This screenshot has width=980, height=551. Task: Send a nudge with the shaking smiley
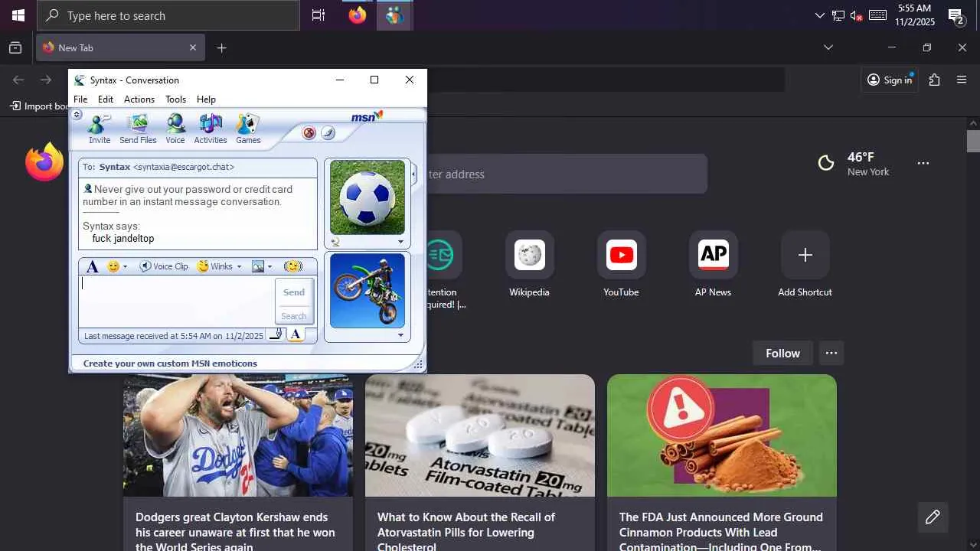click(292, 266)
